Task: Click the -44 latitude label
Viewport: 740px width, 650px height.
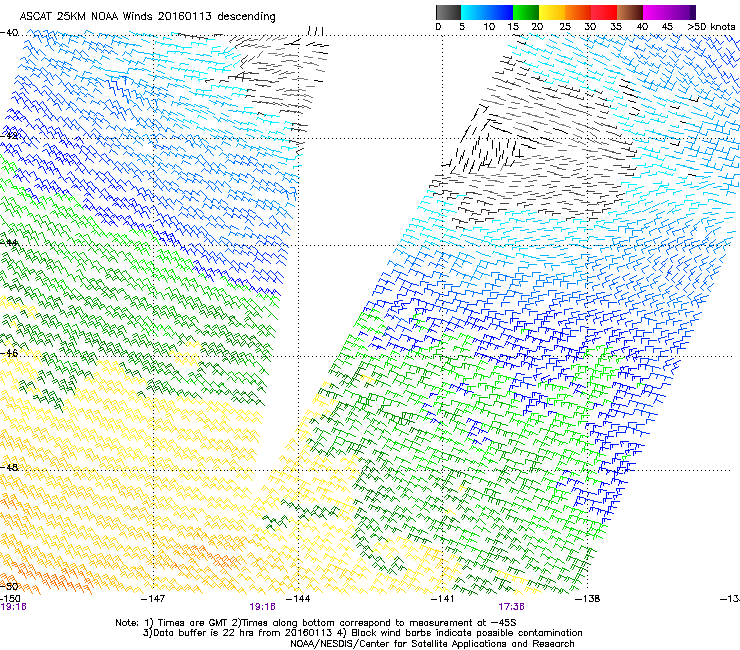Action: (x=9, y=243)
